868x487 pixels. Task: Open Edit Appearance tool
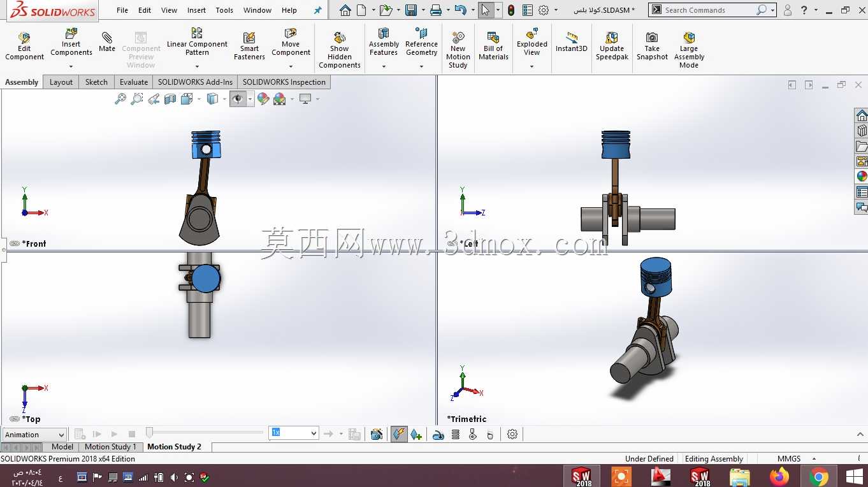point(263,99)
